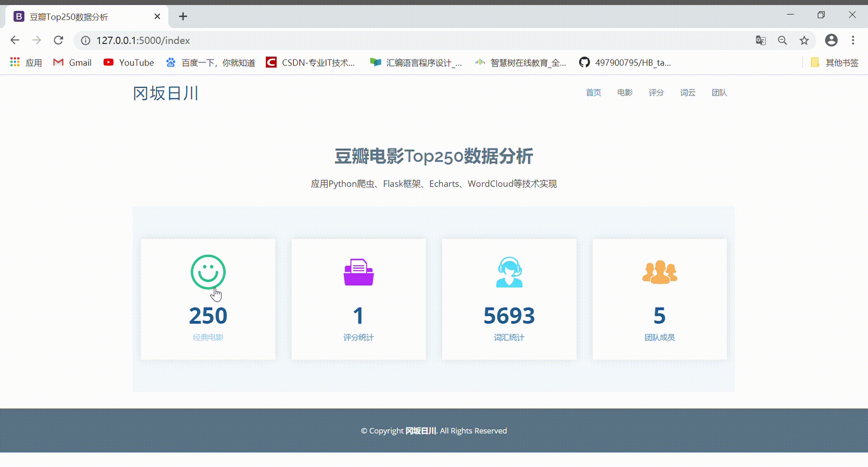The width and height of the screenshot is (868, 467).
Task: Bookmark this page with the star icon
Action: pos(804,40)
